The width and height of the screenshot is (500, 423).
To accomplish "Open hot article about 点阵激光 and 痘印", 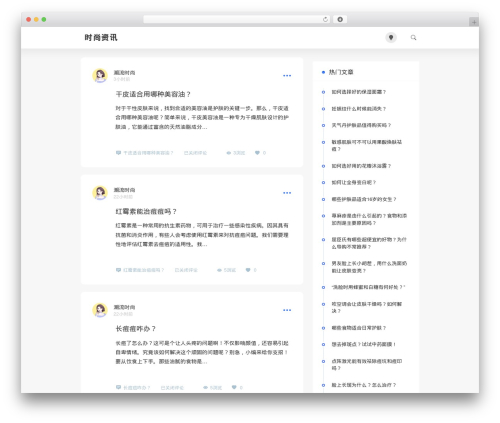I will coord(367,365).
